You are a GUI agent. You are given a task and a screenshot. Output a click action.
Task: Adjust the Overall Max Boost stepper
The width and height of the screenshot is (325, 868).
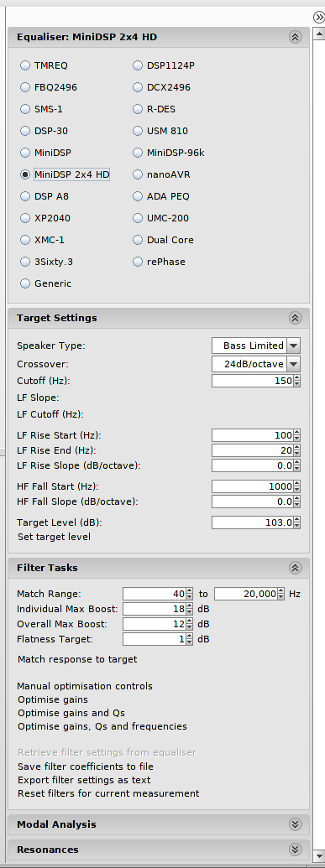pyautogui.click(x=189, y=624)
